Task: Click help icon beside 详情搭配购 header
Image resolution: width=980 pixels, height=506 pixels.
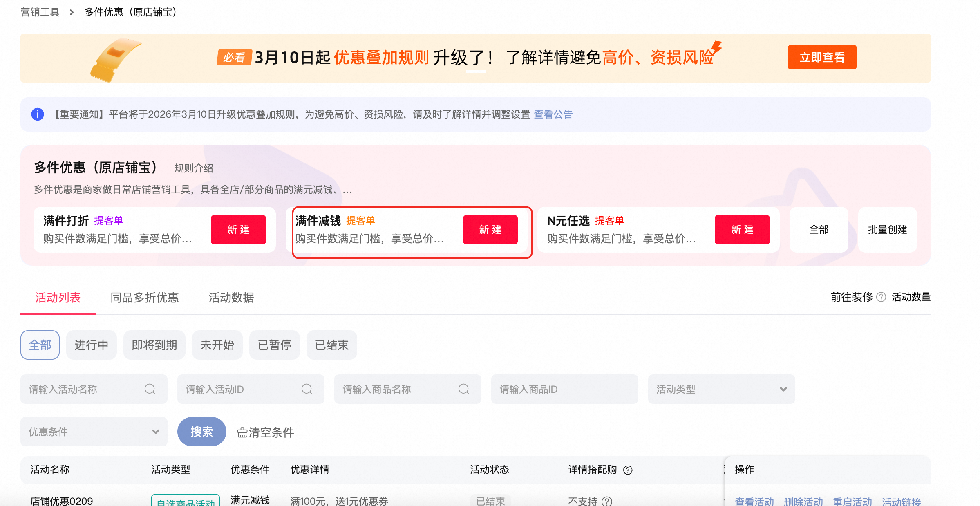Action: tap(628, 470)
